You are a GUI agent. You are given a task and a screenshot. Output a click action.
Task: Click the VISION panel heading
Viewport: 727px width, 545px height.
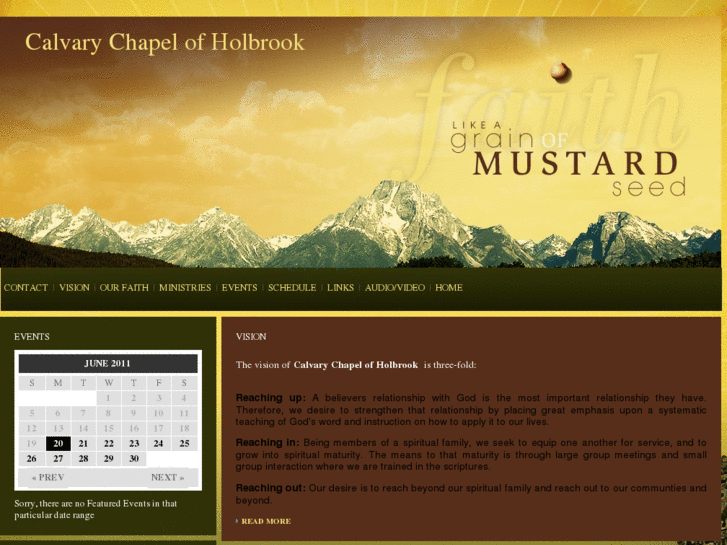point(251,337)
